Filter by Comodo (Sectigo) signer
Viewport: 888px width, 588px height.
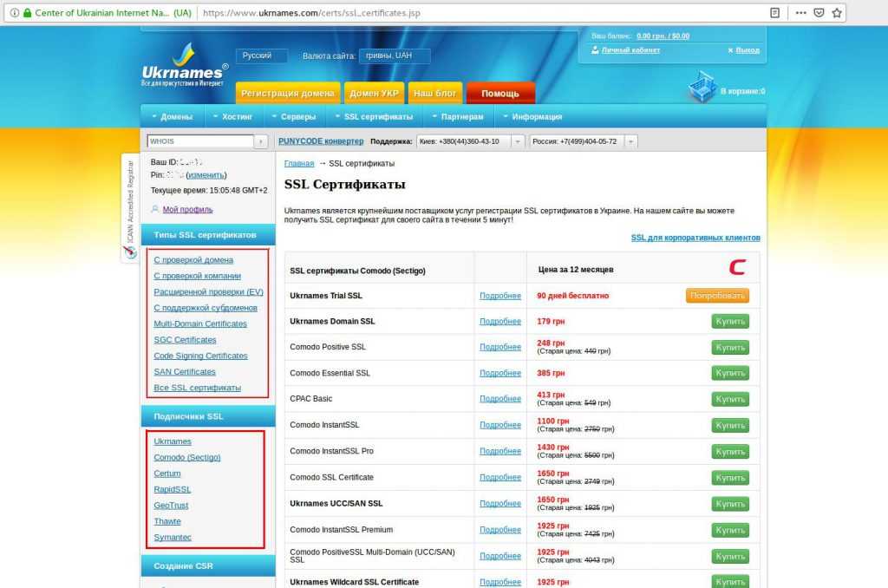187,457
